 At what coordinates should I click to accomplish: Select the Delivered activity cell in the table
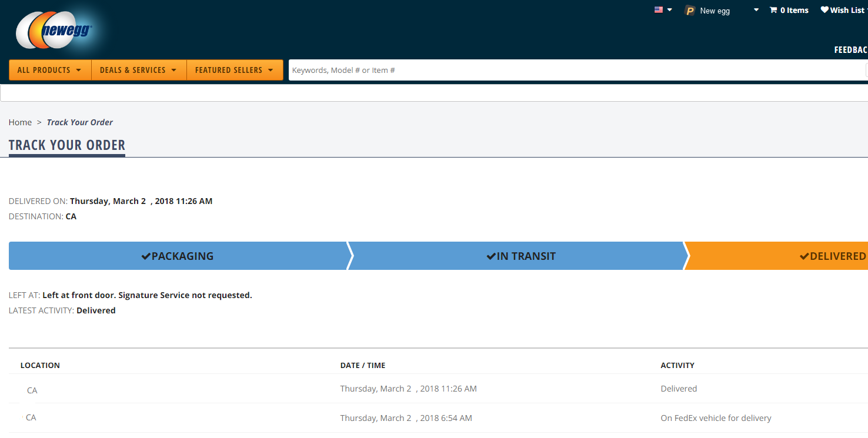[679, 389]
